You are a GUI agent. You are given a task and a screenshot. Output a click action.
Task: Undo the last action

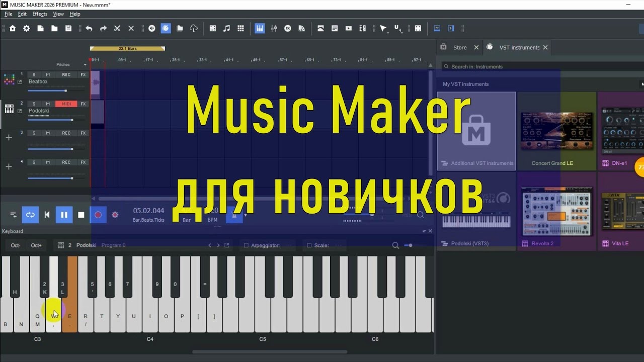coord(89,29)
